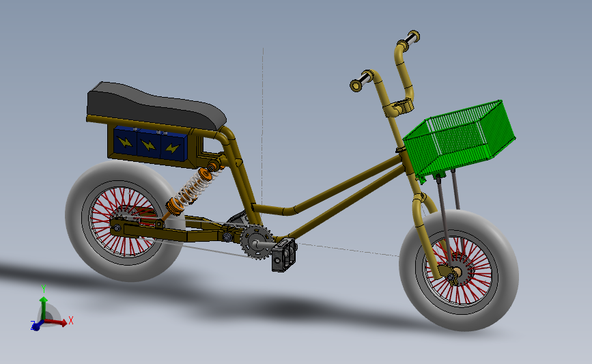Click the blue Z axis on the triad
This screenshot has height=364, width=592.
point(37,325)
